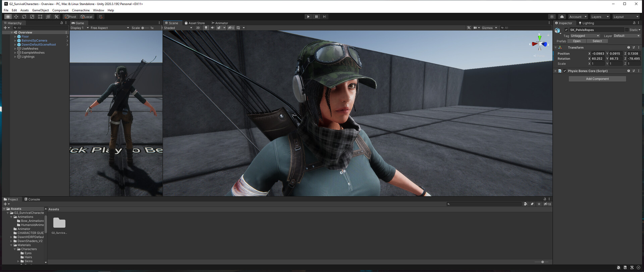Viewport: 644px width, 272px height.
Task: Lock the Hierarchy panel
Action: pos(61,23)
